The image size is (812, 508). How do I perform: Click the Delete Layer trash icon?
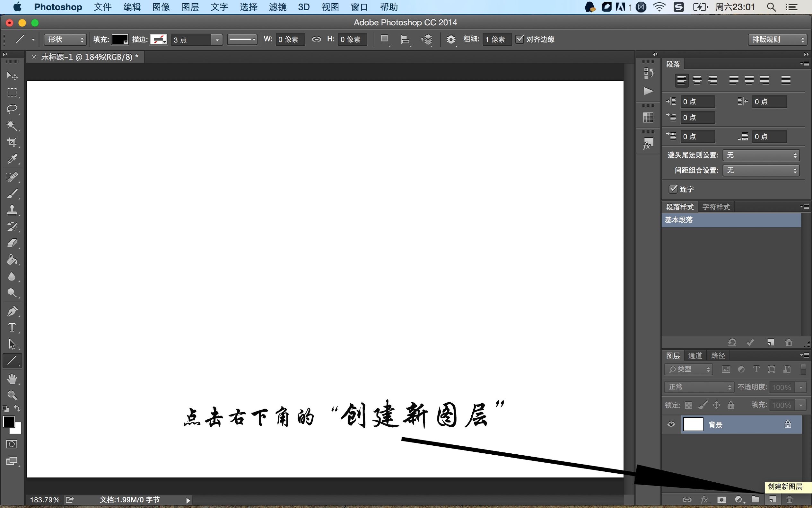(789, 499)
